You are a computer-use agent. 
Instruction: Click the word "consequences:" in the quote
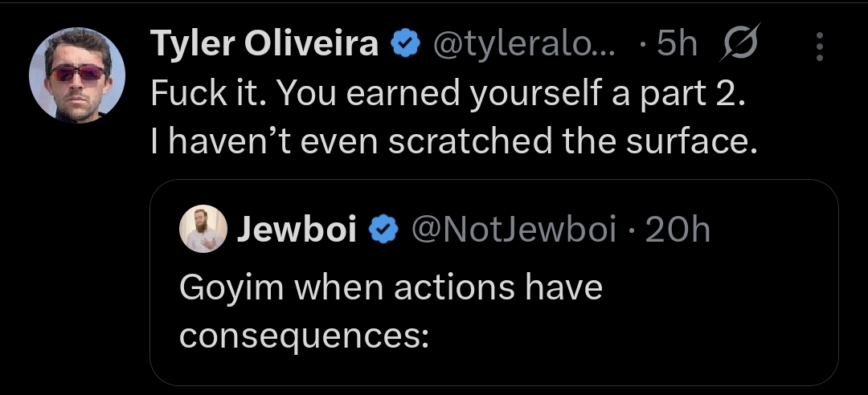(302, 335)
